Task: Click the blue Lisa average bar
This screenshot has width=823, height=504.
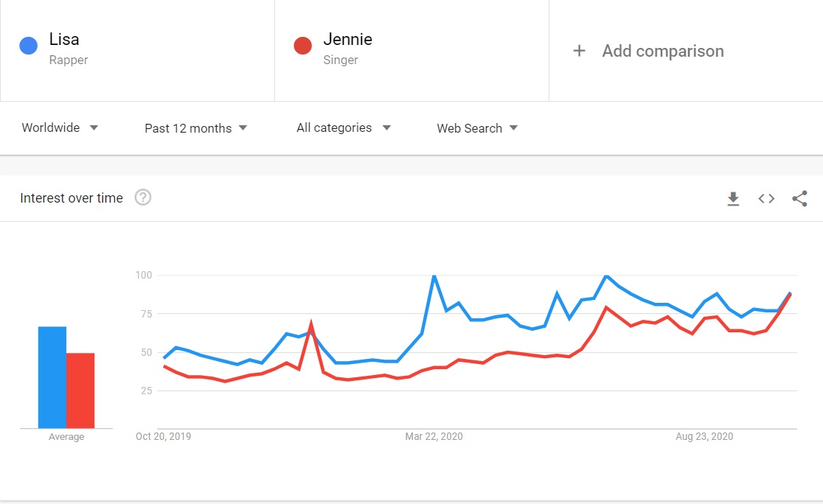Action: (x=52, y=377)
